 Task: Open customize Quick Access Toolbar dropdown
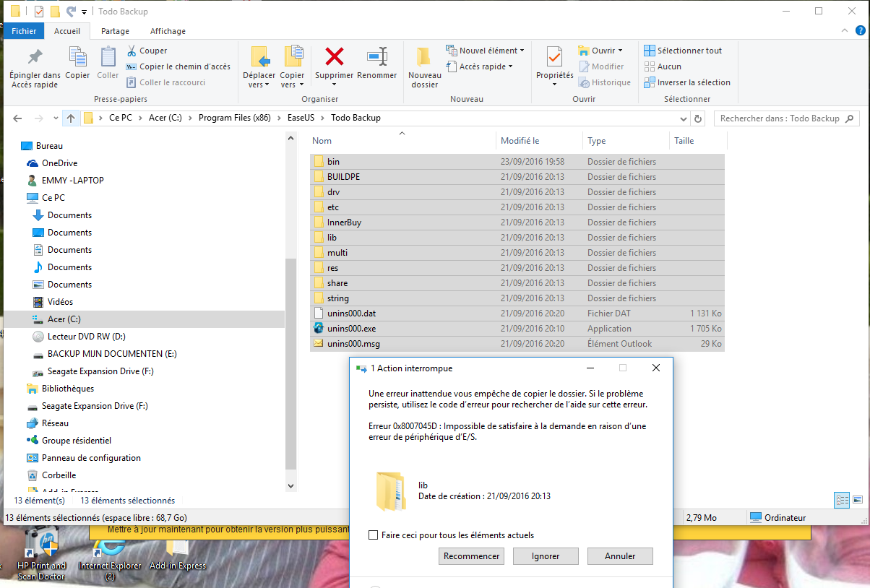[84, 12]
